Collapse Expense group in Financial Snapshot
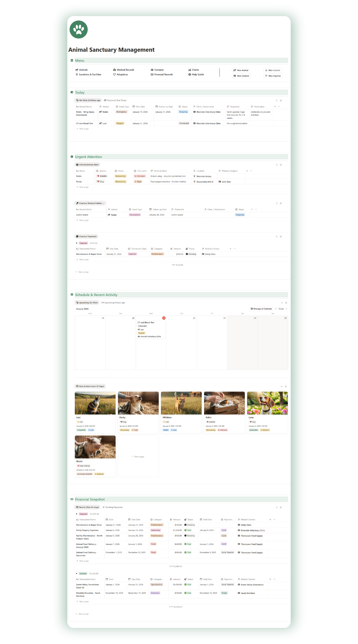358x644 pixels. 77,514
